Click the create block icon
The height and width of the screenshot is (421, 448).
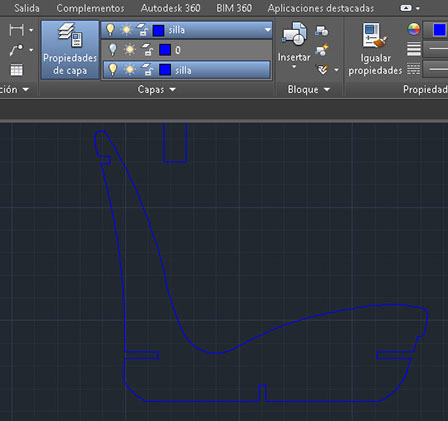[x=322, y=31]
